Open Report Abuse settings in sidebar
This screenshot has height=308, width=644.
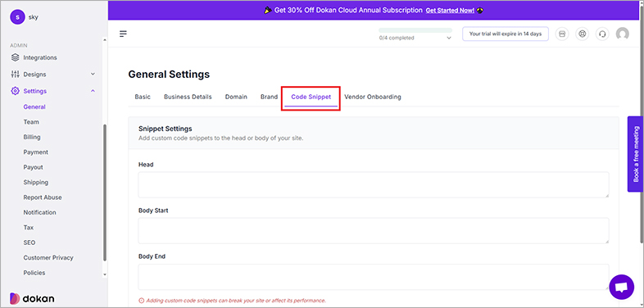pyautogui.click(x=43, y=197)
